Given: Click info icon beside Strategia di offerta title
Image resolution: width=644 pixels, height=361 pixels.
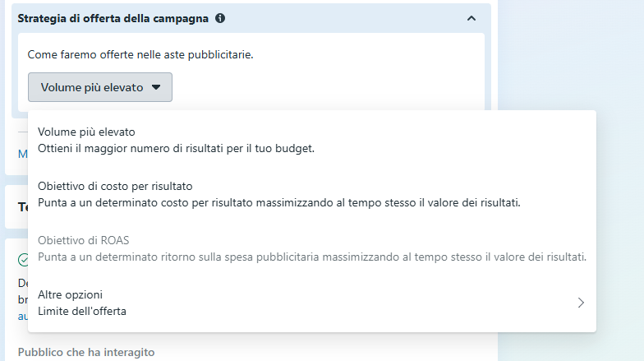Looking at the screenshot, I should click(x=220, y=18).
